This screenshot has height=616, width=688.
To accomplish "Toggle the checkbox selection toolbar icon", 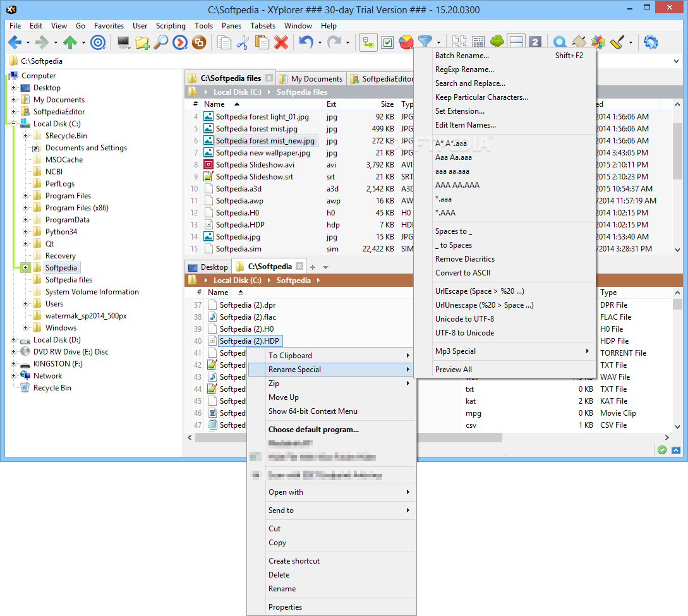I will (x=387, y=42).
